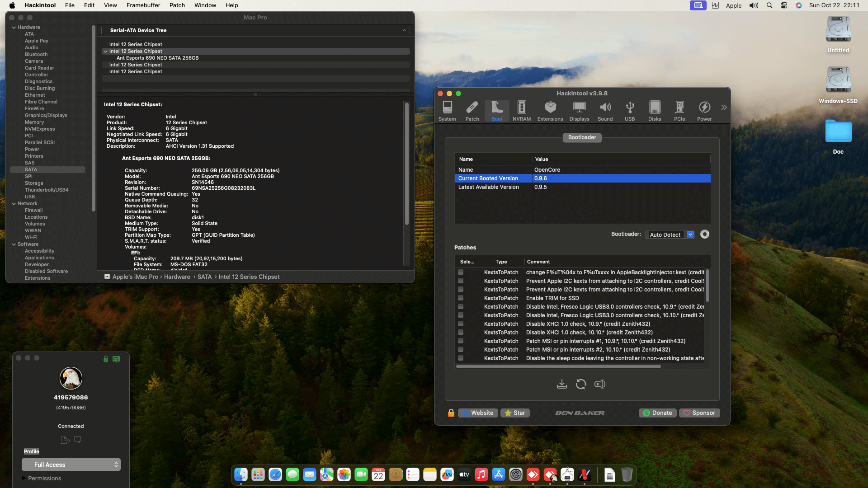Open the Full Access profile dropdown

click(71, 465)
